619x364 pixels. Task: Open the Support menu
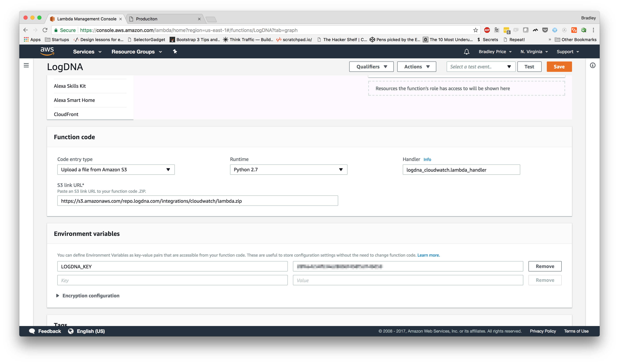point(568,52)
